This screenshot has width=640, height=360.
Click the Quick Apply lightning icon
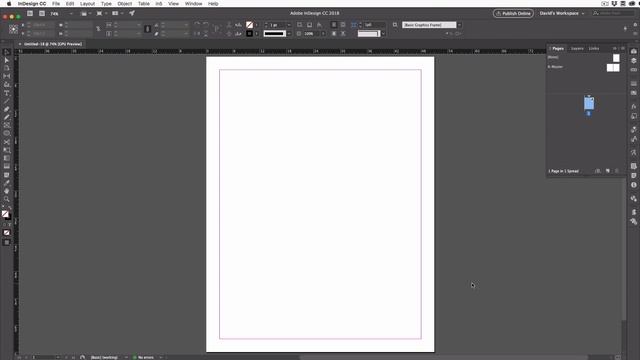tap(625, 29)
